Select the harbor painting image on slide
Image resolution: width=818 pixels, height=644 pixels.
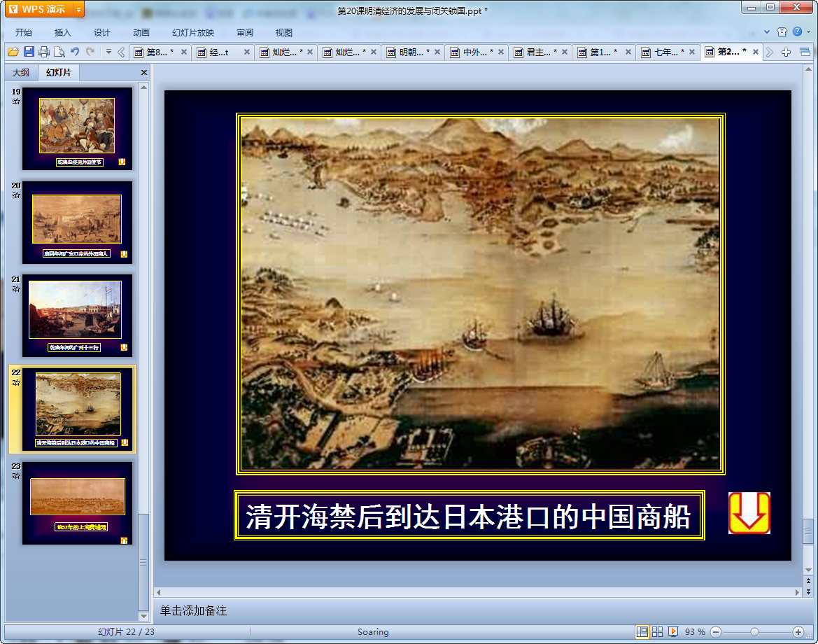481,294
